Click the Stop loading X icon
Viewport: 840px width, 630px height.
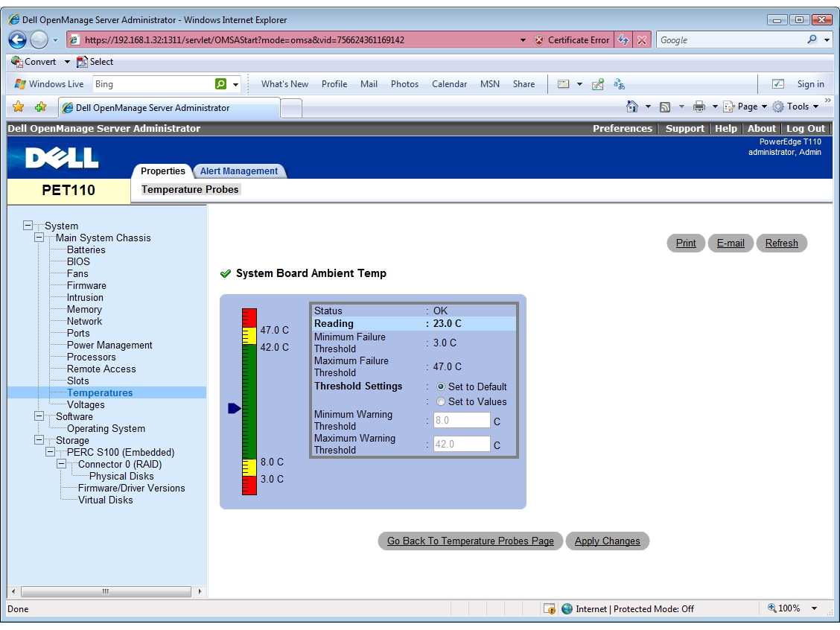point(642,39)
